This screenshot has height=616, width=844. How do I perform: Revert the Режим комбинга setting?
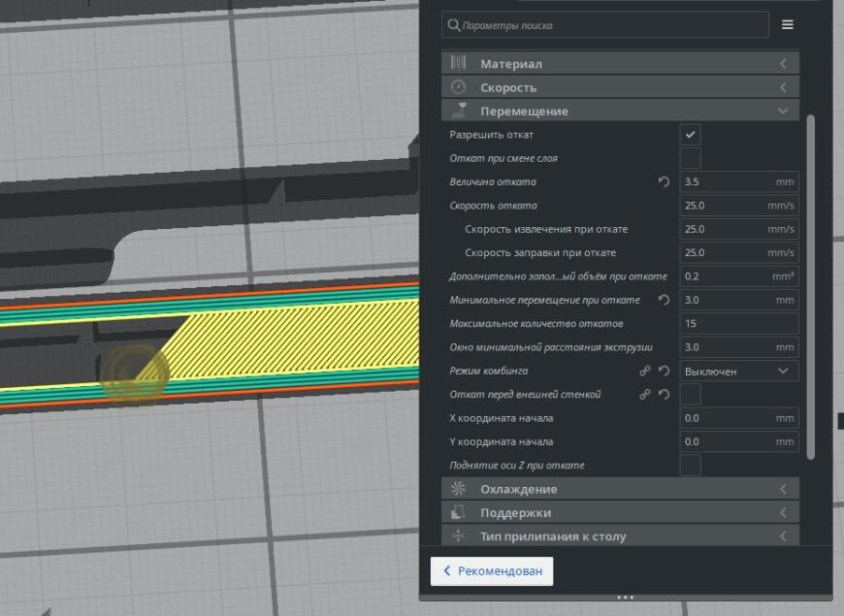point(665,371)
